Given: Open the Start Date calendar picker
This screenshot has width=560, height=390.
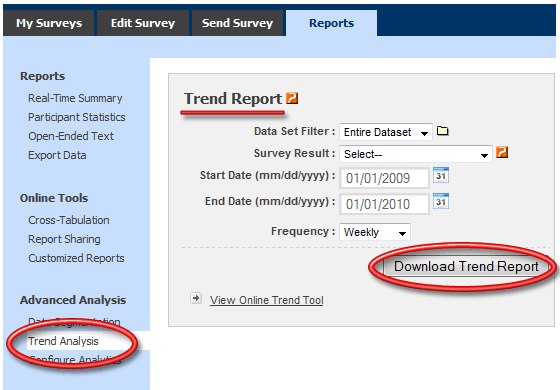Looking at the screenshot, I should pyautogui.click(x=441, y=175).
